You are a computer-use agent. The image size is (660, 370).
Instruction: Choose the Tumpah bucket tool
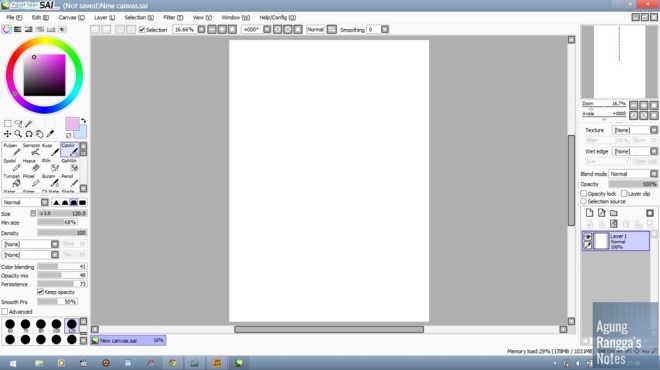tap(12, 181)
